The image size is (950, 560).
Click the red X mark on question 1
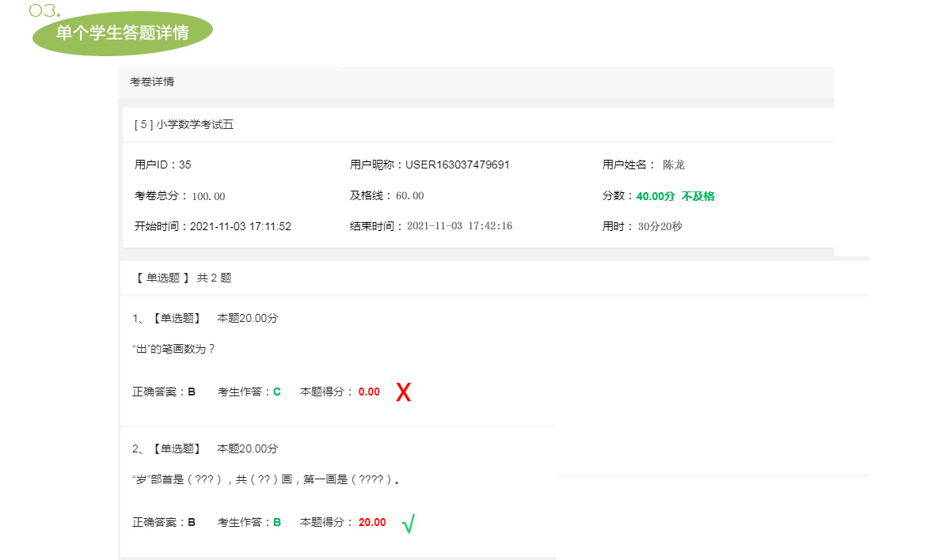[403, 392]
